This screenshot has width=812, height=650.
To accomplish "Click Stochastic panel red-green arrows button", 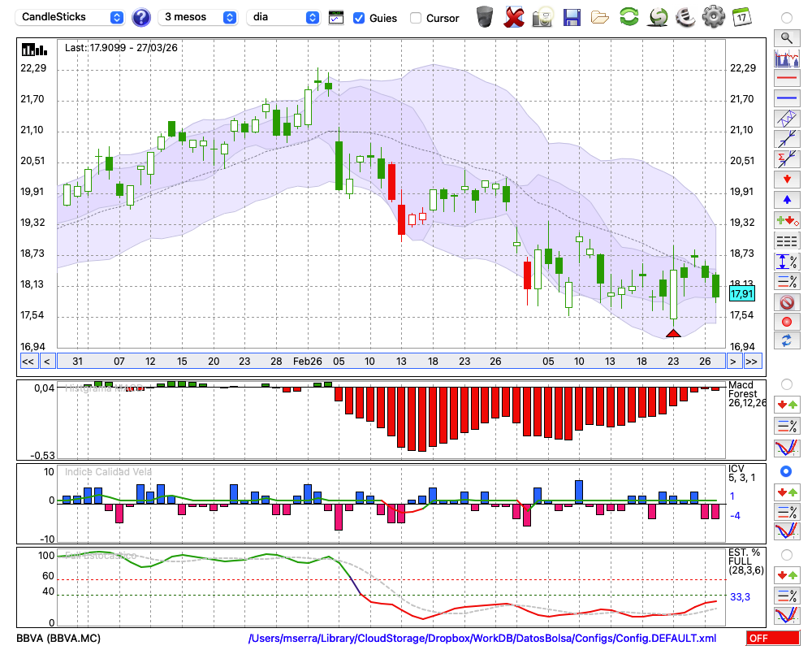I will 787,574.
